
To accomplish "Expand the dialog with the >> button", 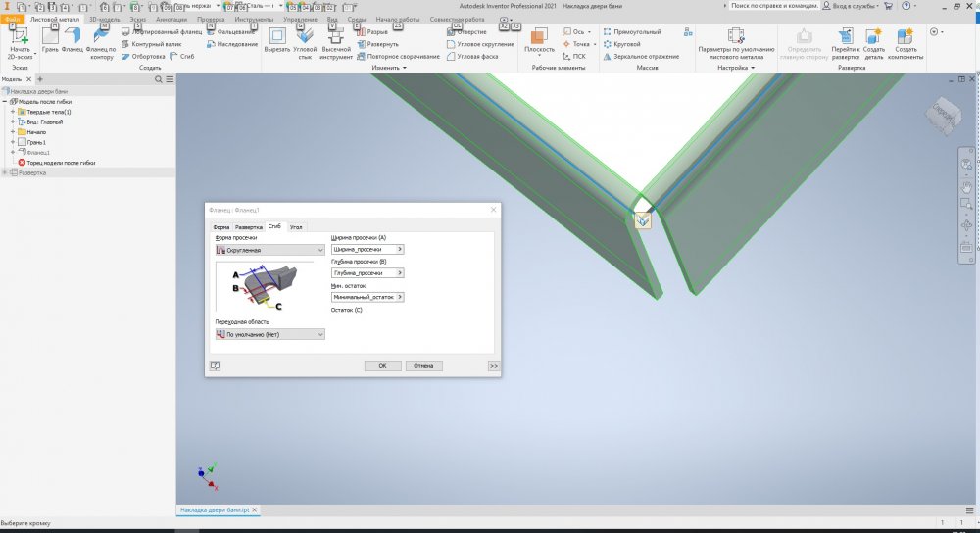I will pos(493,365).
